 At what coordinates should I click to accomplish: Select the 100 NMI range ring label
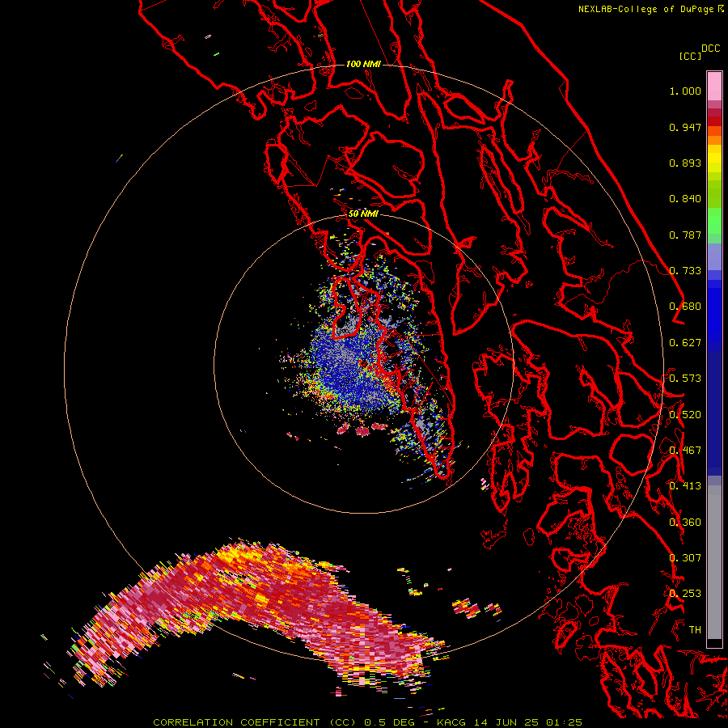363,64
